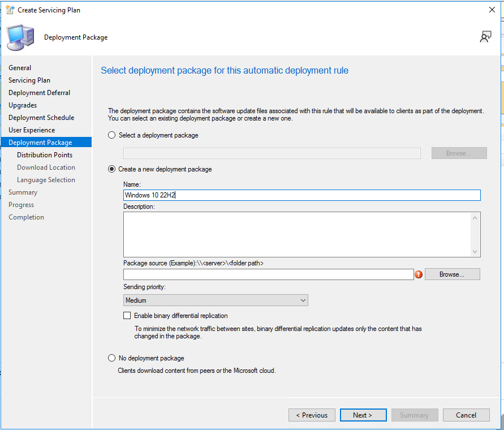This screenshot has width=504, height=430.
Task: Click the greyed Summary button at bottom
Action: (415, 415)
